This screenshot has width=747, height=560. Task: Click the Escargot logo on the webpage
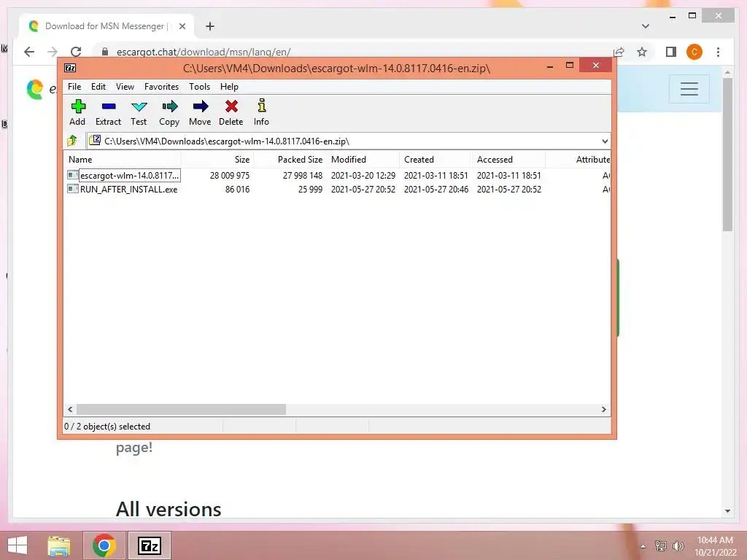tap(35, 89)
